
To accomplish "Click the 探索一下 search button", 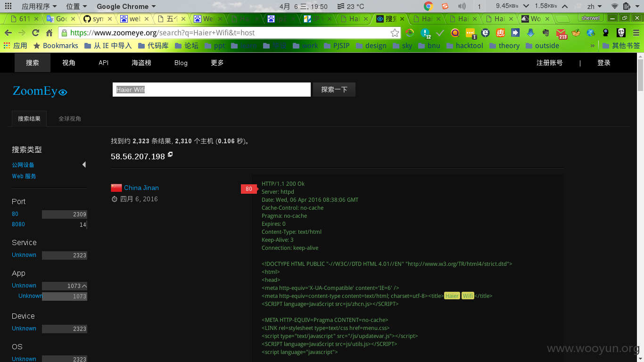I will (334, 90).
